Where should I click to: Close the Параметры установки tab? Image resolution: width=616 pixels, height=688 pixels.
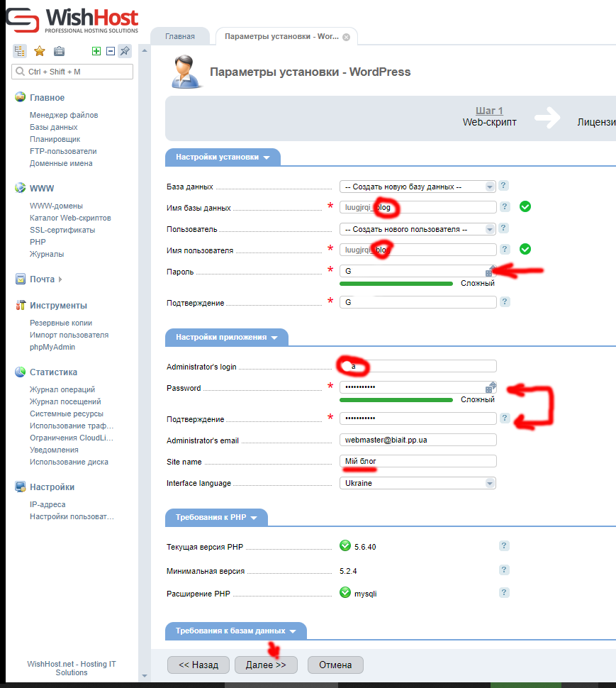[x=347, y=38]
